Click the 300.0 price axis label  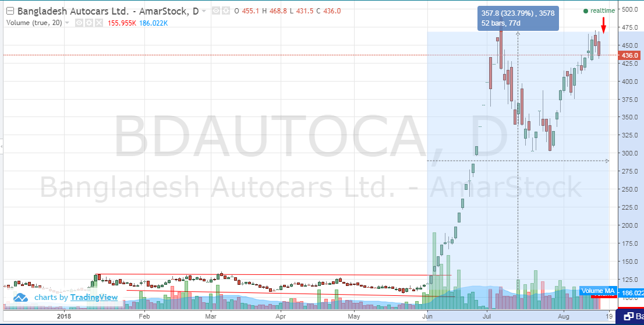[629, 153]
